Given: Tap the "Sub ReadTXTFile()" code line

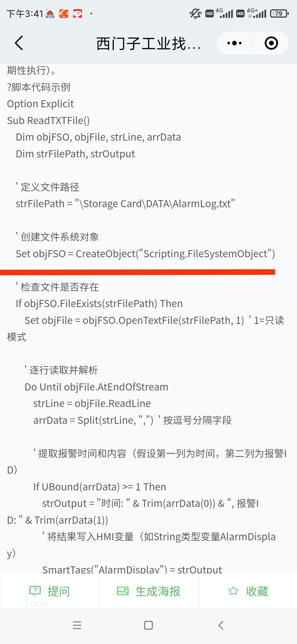Looking at the screenshot, I should (x=48, y=121).
